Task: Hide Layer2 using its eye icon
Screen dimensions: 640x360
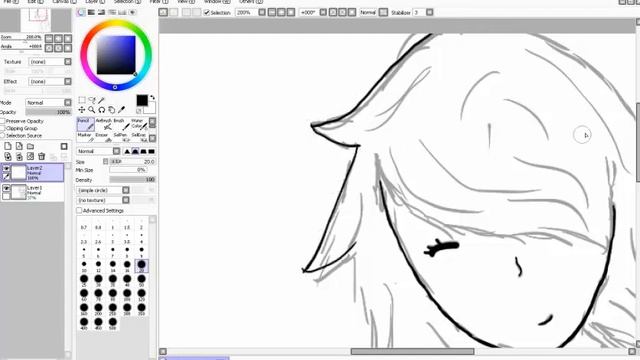Action: point(6,169)
